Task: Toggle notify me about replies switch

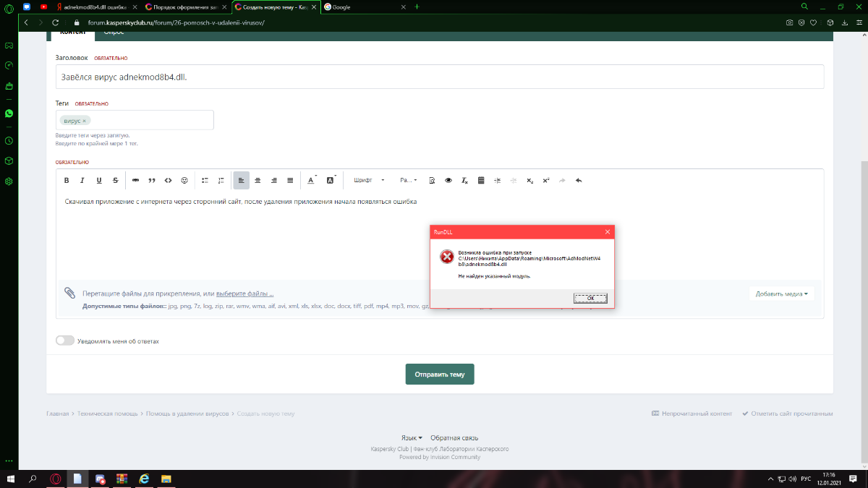Action: 65,341
